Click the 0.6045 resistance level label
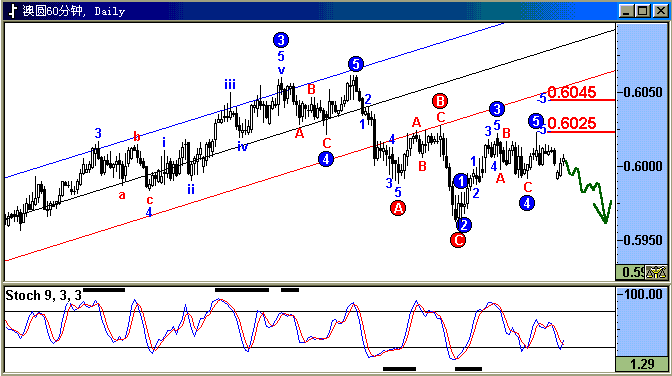Screen dimensions: 672x376 572,92
